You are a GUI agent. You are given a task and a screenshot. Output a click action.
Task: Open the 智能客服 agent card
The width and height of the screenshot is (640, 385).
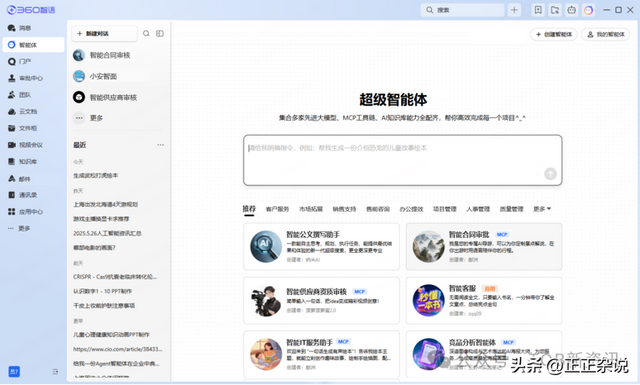pos(484,300)
